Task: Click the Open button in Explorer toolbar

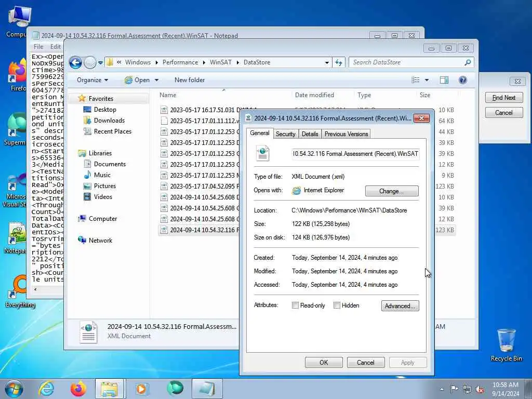Action: (137, 80)
